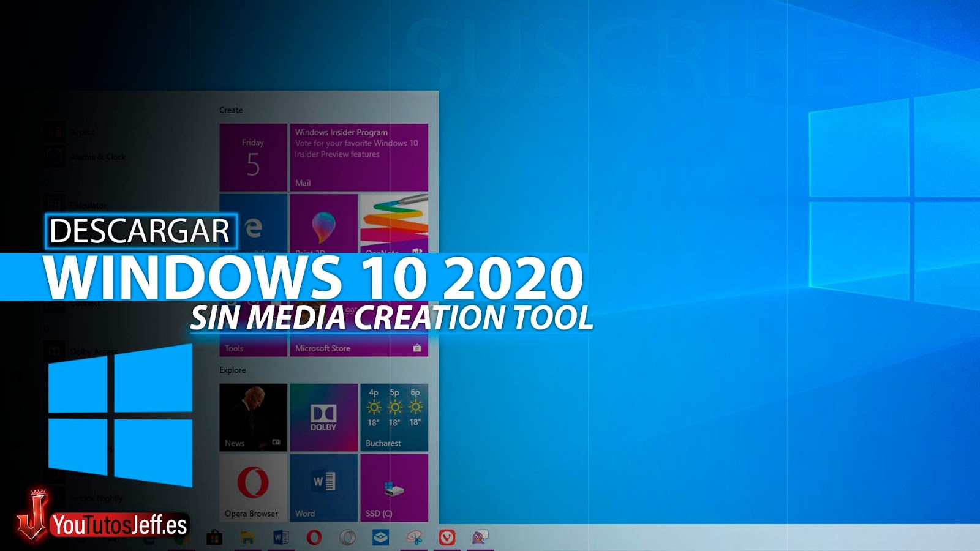Open the gray Opera Neon taskbar icon

pos(347,538)
